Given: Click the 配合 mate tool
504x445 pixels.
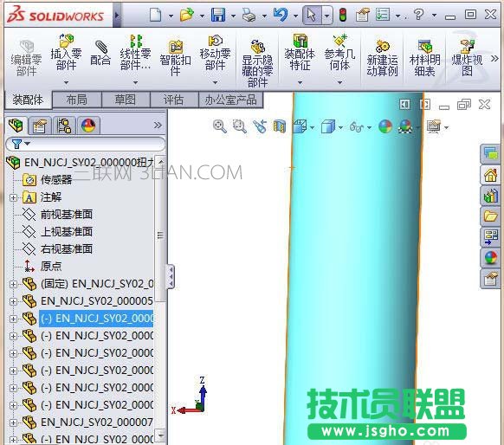Looking at the screenshot, I should [100, 53].
